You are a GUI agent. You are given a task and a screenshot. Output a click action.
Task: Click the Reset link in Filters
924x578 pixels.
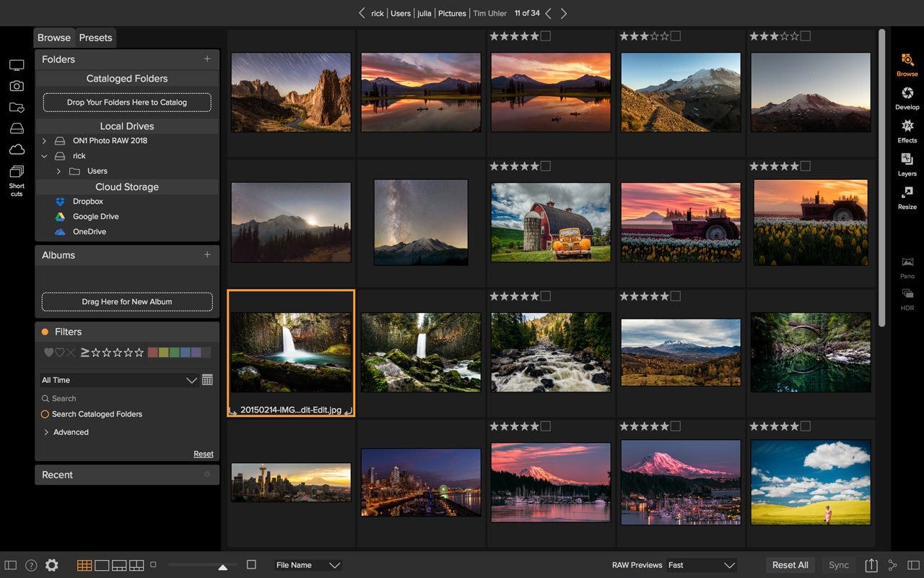point(204,454)
